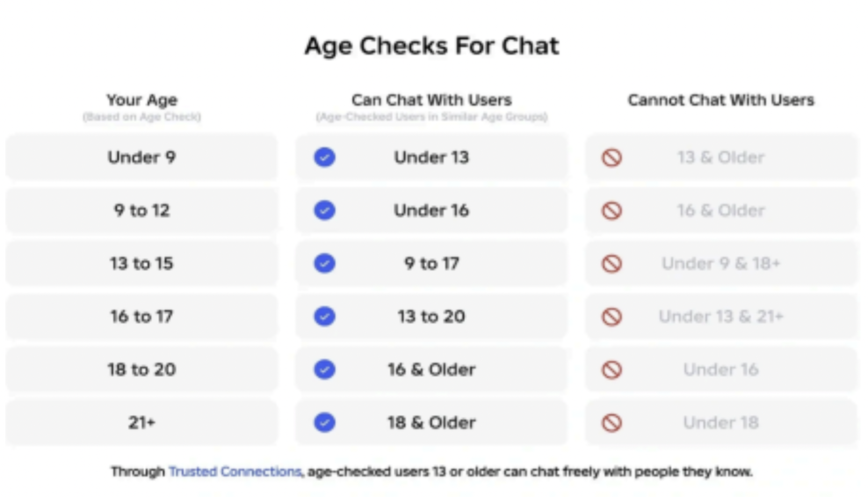Click the prohibited icon beside 16 & Older
Screen dimensions: 868x497
point(612,210)
